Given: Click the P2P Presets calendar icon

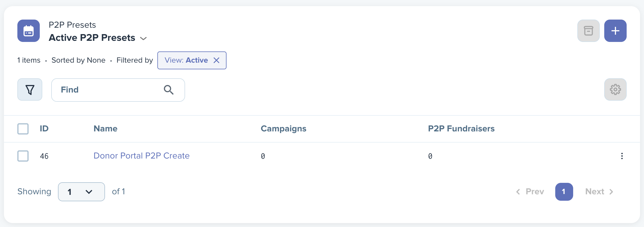Looking at the screenshot, I should coord(29,31).
